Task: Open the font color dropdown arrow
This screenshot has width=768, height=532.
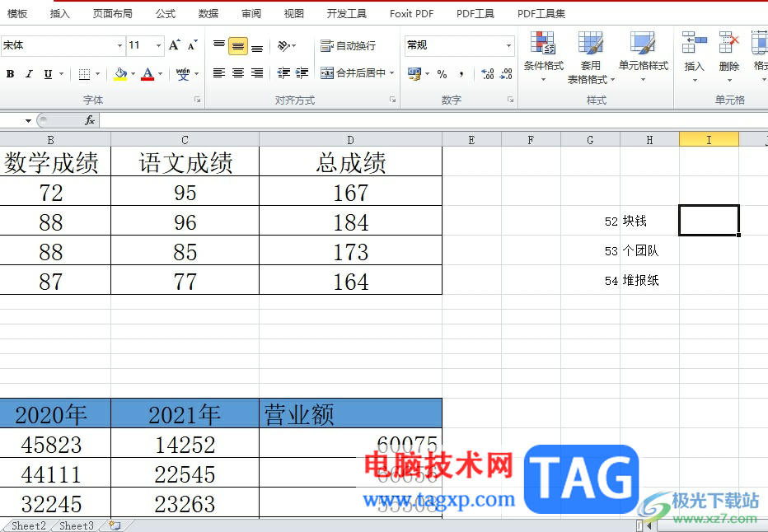Action: click(x=160, y=74)
